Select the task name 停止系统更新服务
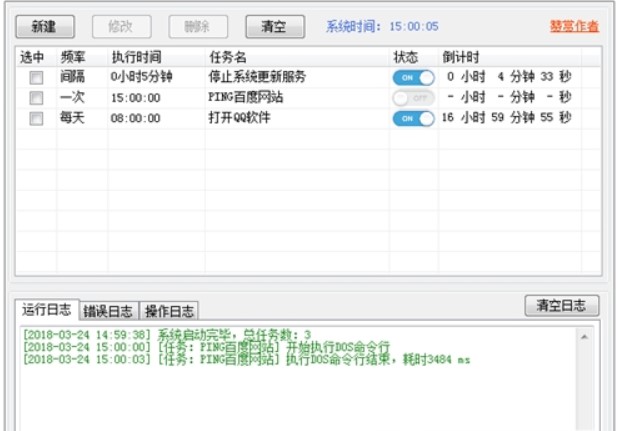The width and height of the screenshot is (618, 431). click(x=257, y=77)
